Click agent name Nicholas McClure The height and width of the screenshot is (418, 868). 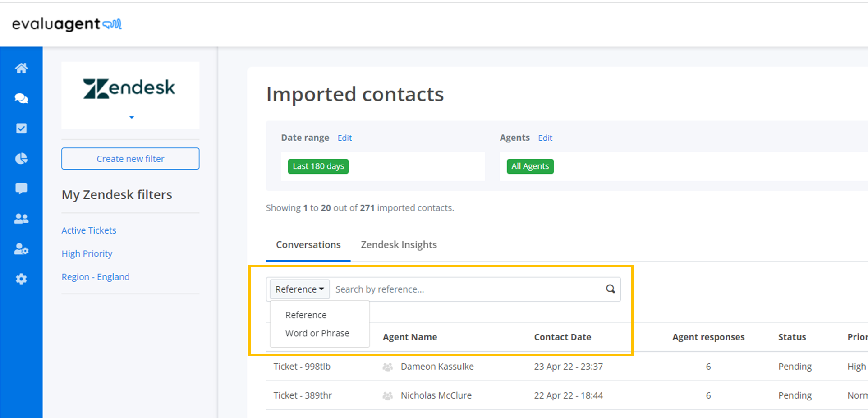click(436, 395)
